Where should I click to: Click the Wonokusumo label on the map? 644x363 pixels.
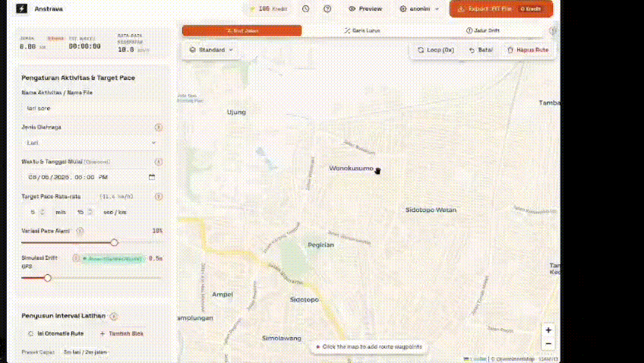point(351,169)
